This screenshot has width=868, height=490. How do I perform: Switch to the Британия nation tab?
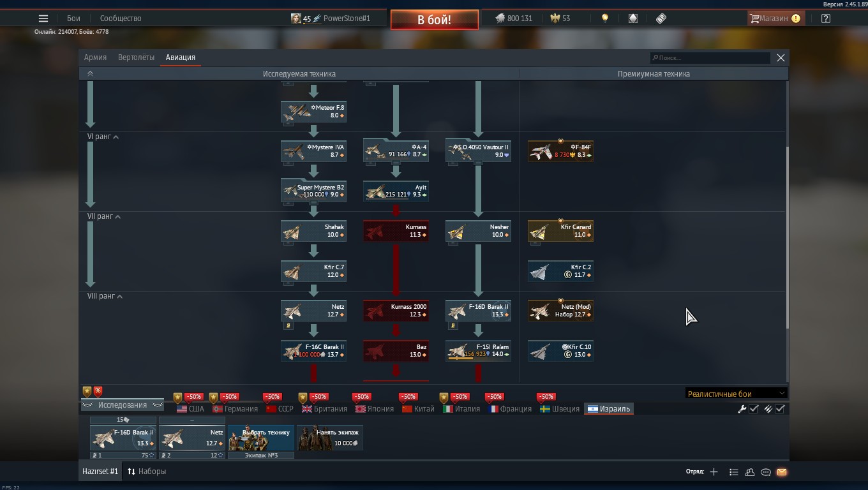click(325, 409)
